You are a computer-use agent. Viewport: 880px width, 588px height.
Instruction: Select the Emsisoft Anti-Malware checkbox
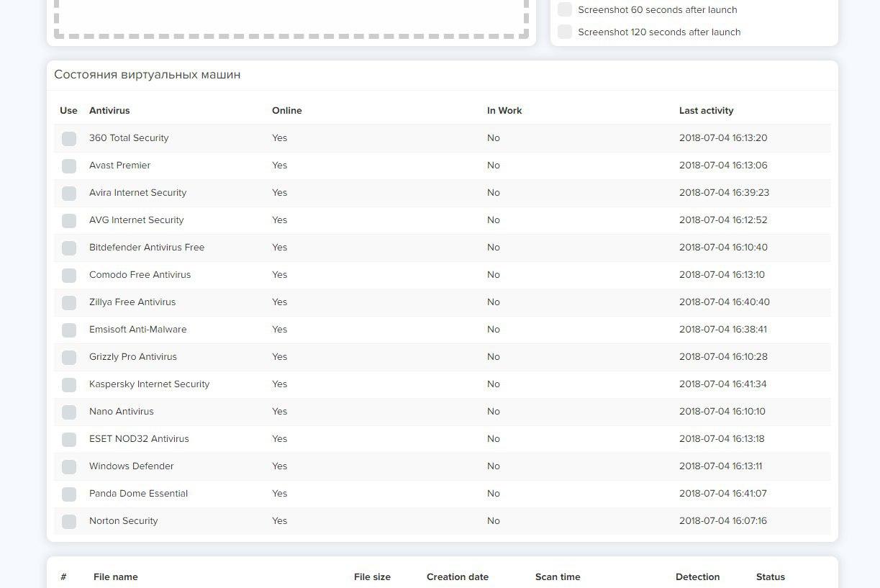coord(69,330)
